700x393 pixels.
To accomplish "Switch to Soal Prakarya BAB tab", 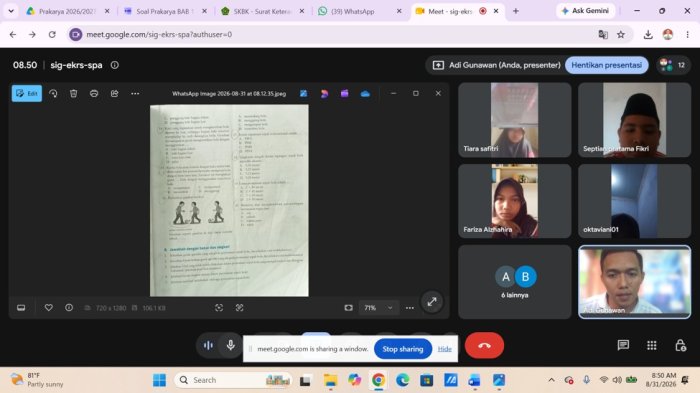I will click(165, 11).
